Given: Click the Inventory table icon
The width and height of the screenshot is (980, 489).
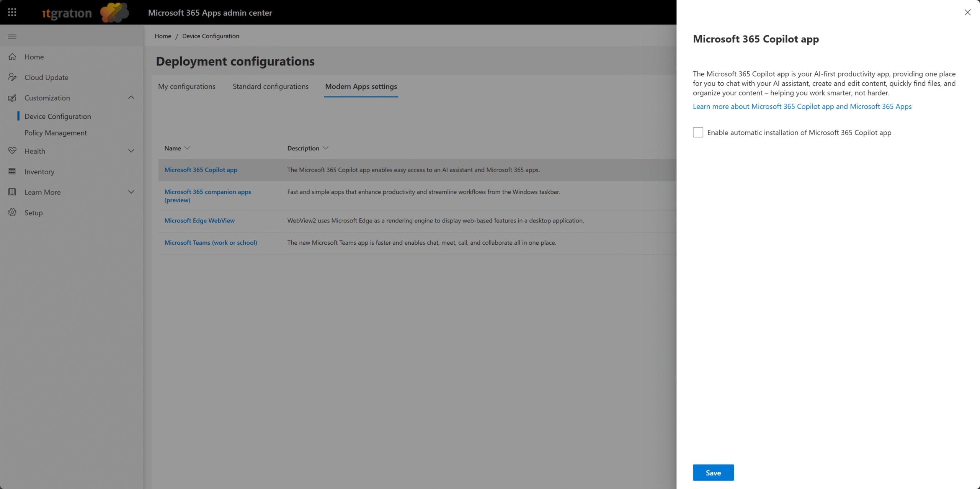Looking at the screenshot, I should [12, 171].
